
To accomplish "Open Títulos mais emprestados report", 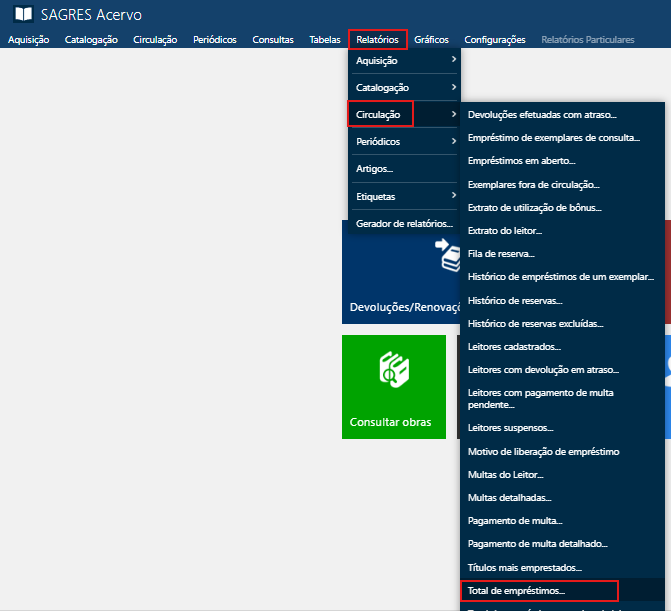I will tap(523, 567).
